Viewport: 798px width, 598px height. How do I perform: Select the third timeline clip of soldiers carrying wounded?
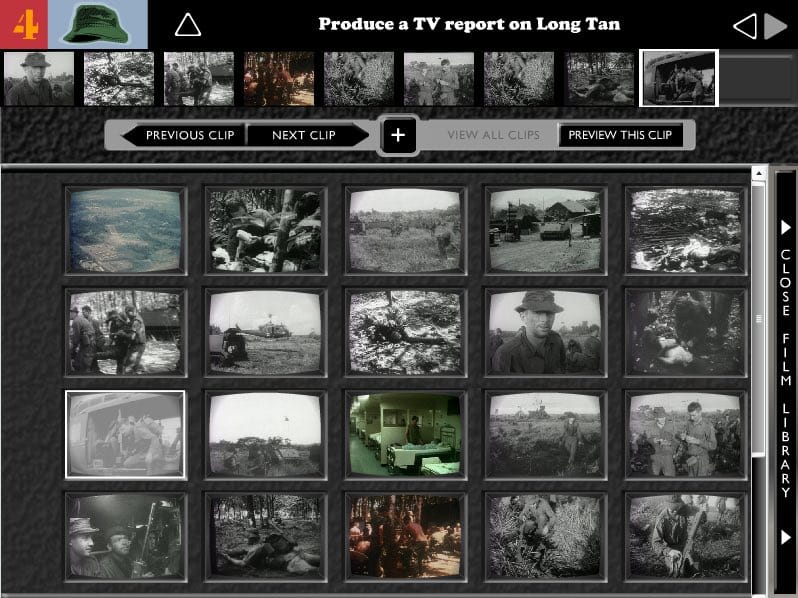pyautogui.click(x=199, y=79)
